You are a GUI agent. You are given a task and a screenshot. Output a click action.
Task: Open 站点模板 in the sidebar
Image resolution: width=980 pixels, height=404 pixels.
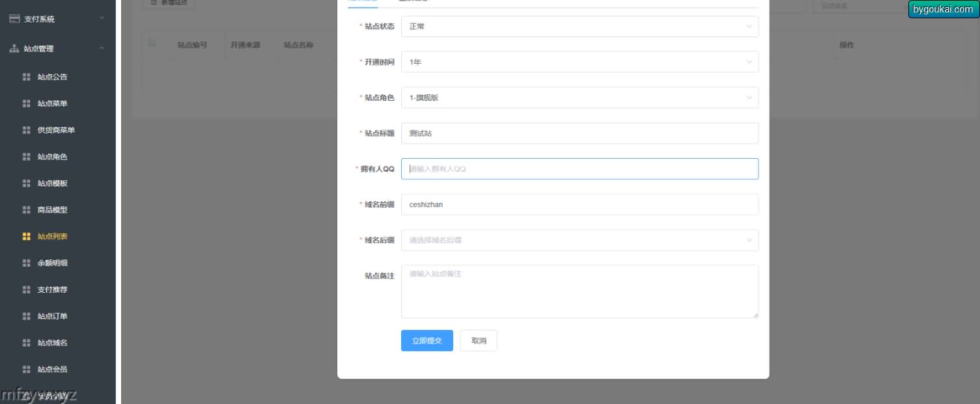[x=52, y=183]
